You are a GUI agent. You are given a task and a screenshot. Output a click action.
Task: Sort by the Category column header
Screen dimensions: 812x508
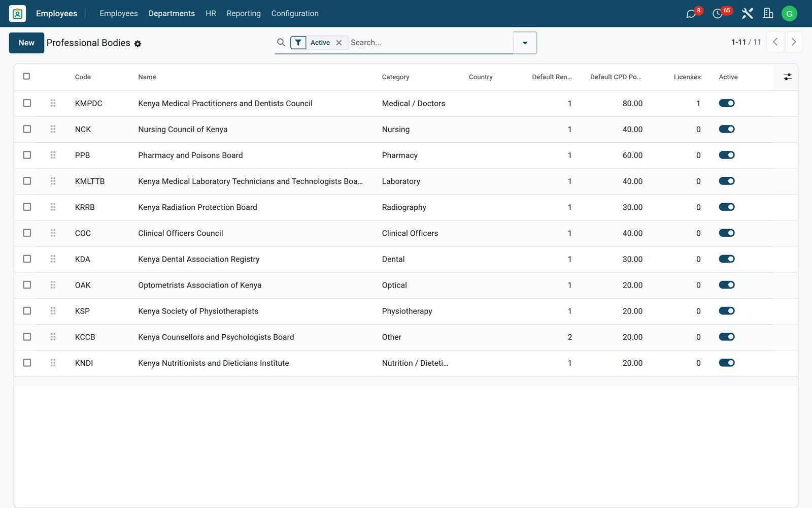click(395, 77)
